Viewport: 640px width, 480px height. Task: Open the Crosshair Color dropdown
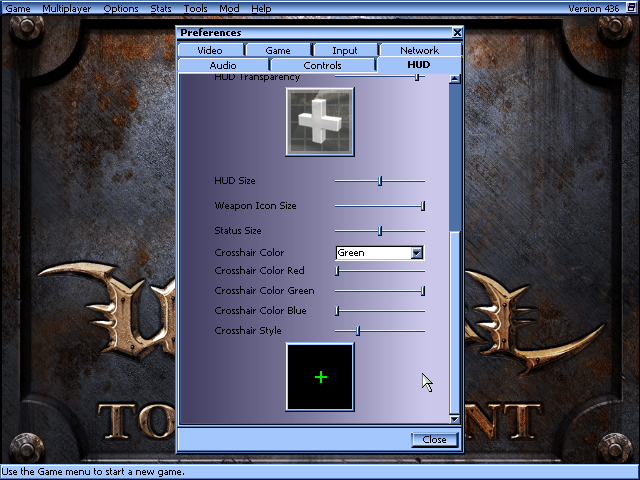tap(417, 253)
